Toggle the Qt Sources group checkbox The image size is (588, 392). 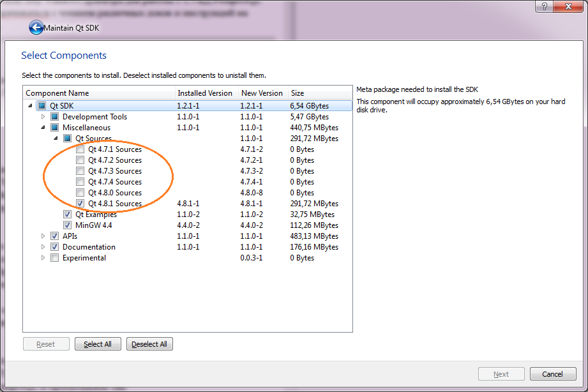[x=68, y=139]
